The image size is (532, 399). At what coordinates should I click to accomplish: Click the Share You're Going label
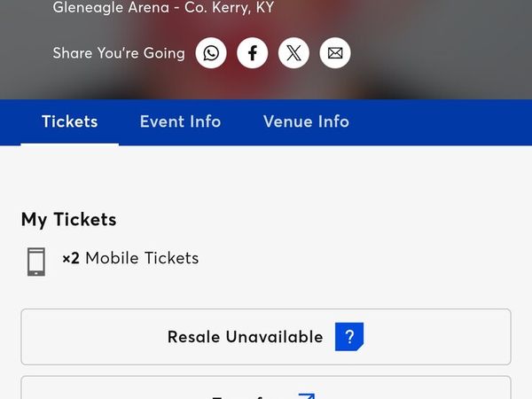(119, 53)
